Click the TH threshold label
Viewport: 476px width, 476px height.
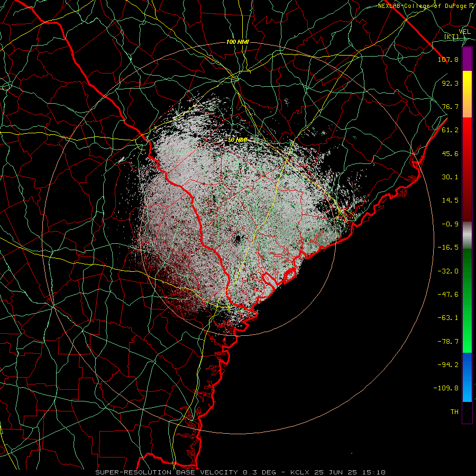(454, 412)
